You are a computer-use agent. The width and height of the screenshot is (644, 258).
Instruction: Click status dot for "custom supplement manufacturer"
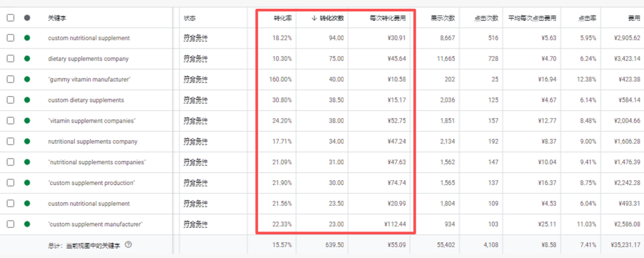(27, 225)
